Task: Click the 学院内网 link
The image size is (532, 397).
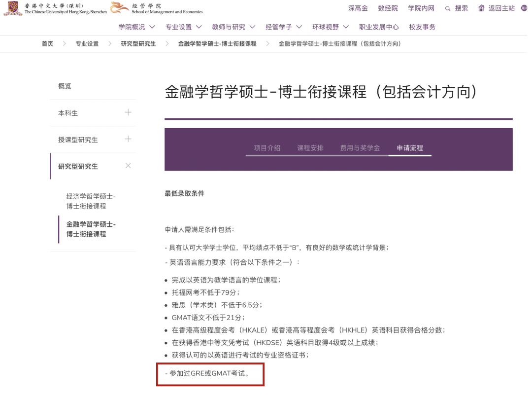Action: [x=421, y=8]
